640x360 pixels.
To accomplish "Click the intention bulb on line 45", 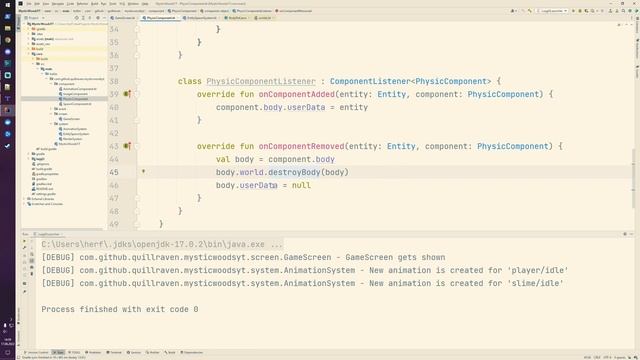I will 143,172.
